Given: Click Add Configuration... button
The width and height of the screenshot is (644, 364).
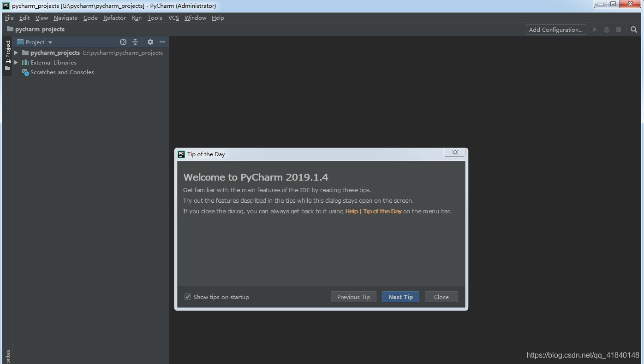Looking at the screenshot, I should [x=556, y=29].
